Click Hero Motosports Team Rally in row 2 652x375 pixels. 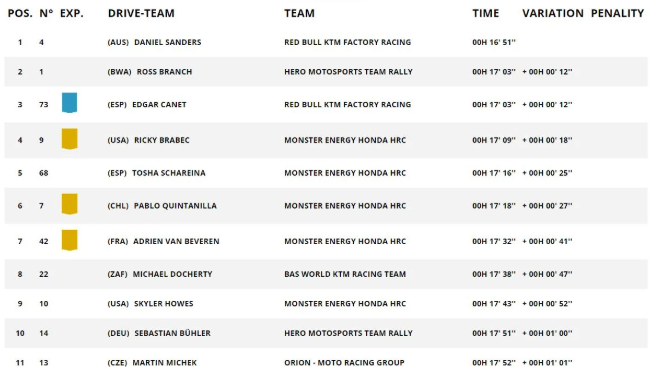[x=348, y=72]
